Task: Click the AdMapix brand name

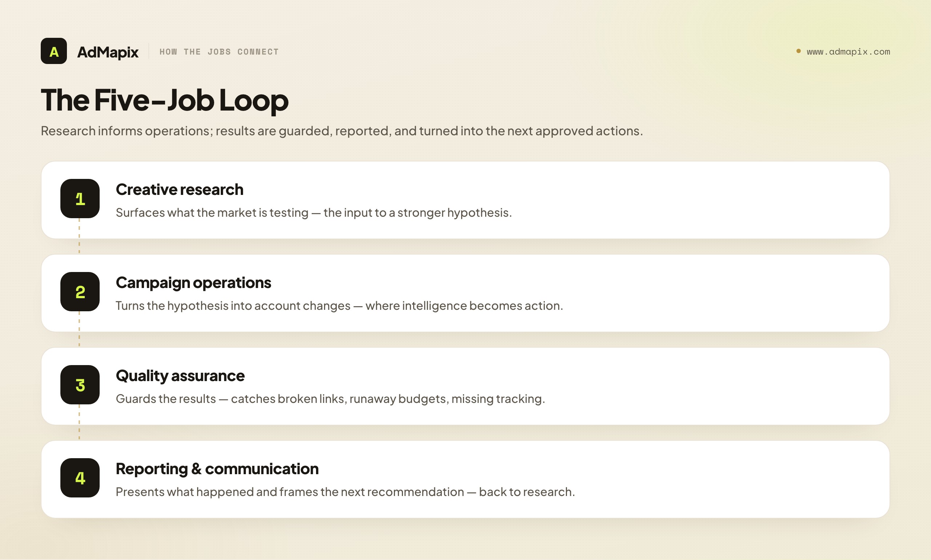Action: (x=108, y=52)
